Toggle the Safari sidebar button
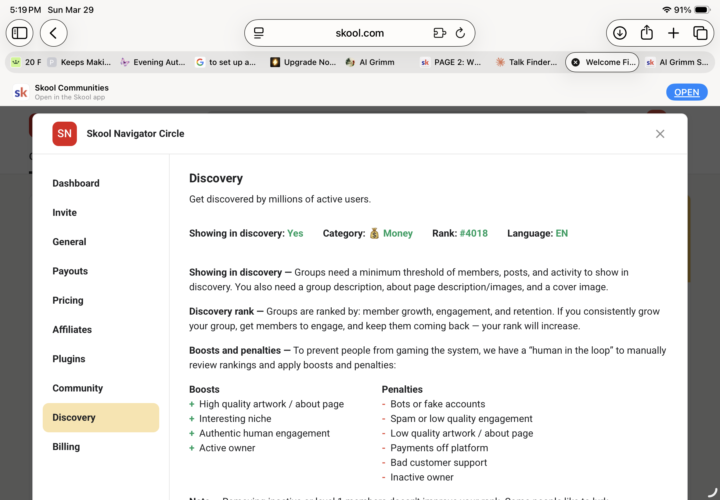 pyautogui.click(x=19, y=33)
